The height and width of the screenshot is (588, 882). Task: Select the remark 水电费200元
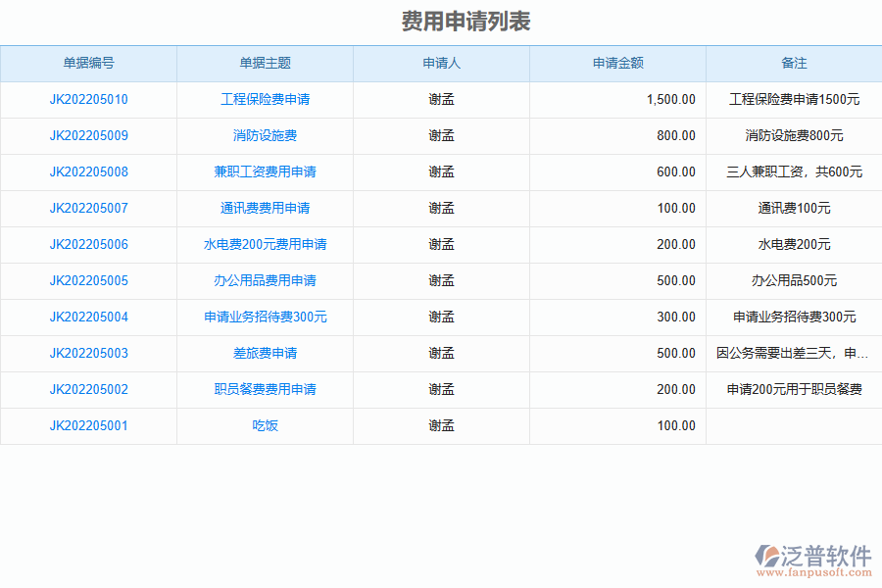[794, 245]
